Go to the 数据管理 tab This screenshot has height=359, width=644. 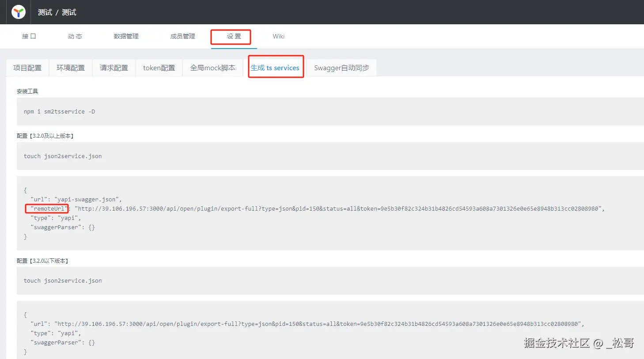tap(126, 36)
